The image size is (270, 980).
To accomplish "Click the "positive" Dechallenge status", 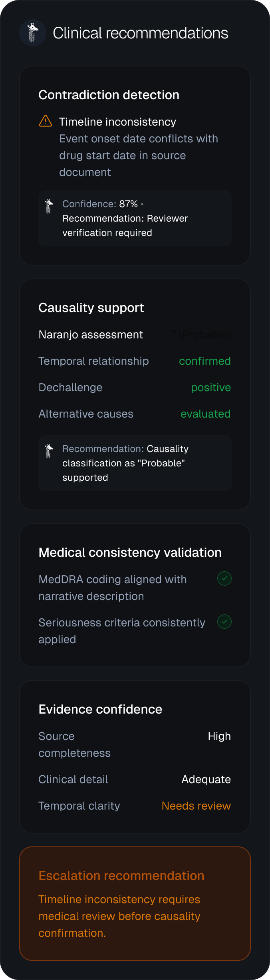I will [x=211, y=387].
